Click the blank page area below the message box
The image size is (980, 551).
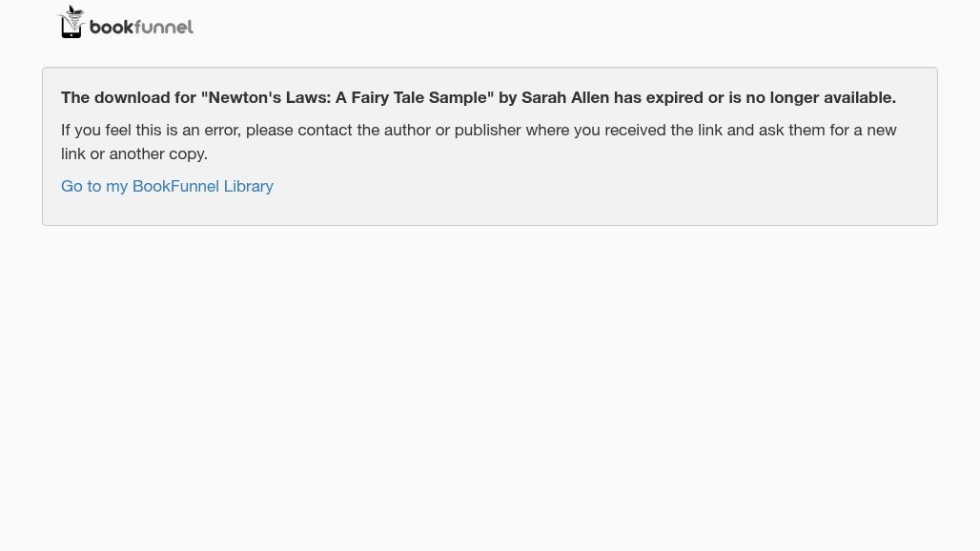pos(490,381)
